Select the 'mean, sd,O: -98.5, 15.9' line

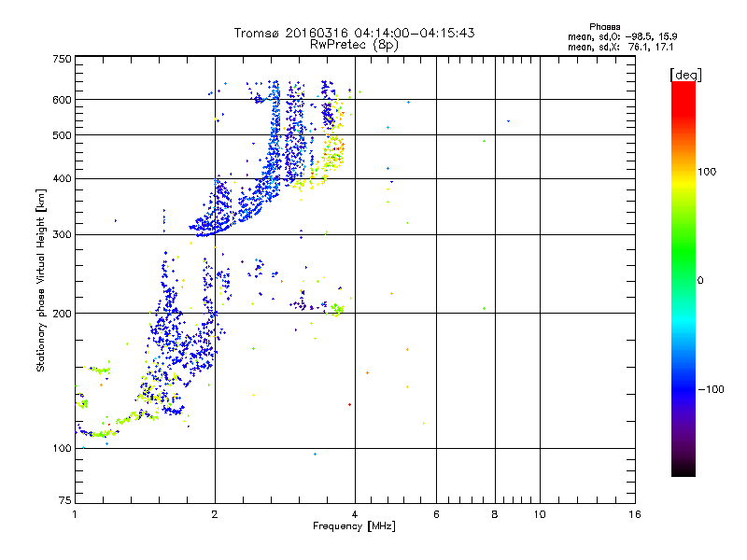pyautogui.click(x=623, y=36)
